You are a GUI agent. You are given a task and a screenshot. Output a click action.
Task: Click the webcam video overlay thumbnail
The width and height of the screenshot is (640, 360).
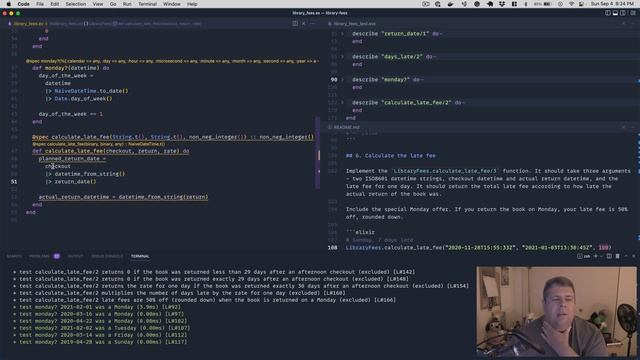click(x=556, y=311)
